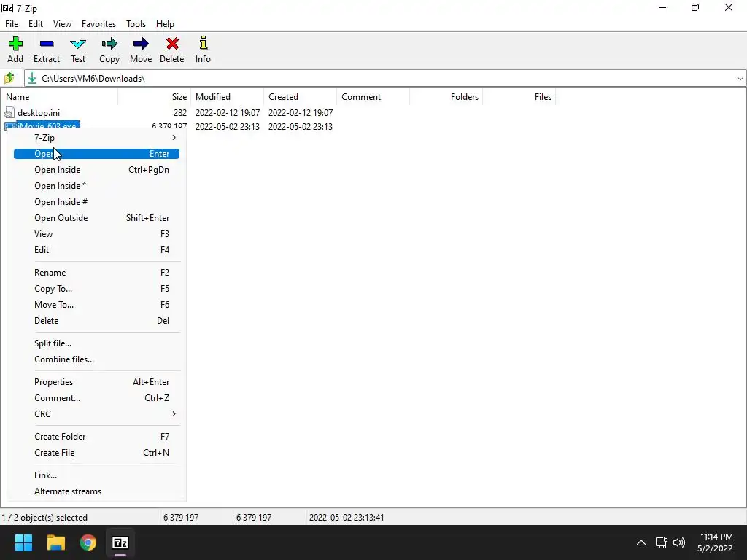Click desktop.ini size value 282
The height and width of the screenshot is (560, 747).
coord(180,113)
